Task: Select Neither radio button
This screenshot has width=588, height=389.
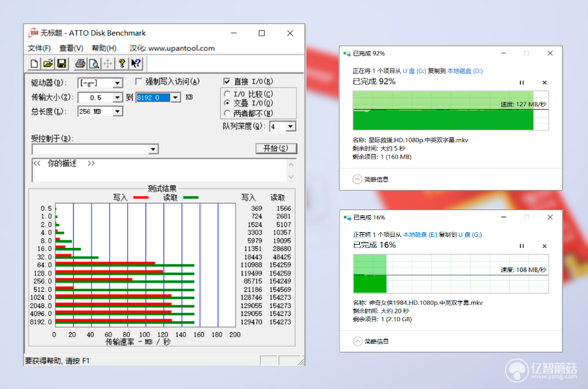Action: click(227, 113)
